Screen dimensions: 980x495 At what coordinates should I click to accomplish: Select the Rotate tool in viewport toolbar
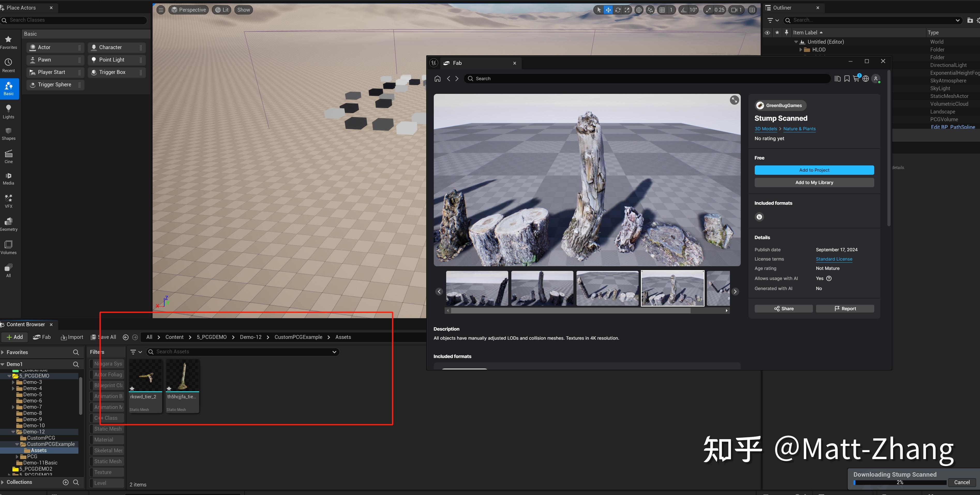coord(617,10)
